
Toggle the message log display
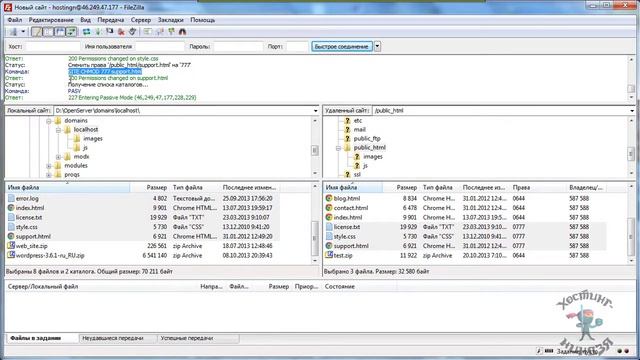[37, 32]
